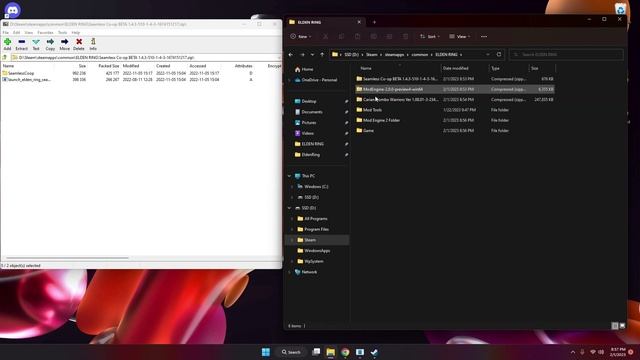Sort 7-Zip list by Created column
This screenshot has width=640, height=360.
(x=163, y=66)
